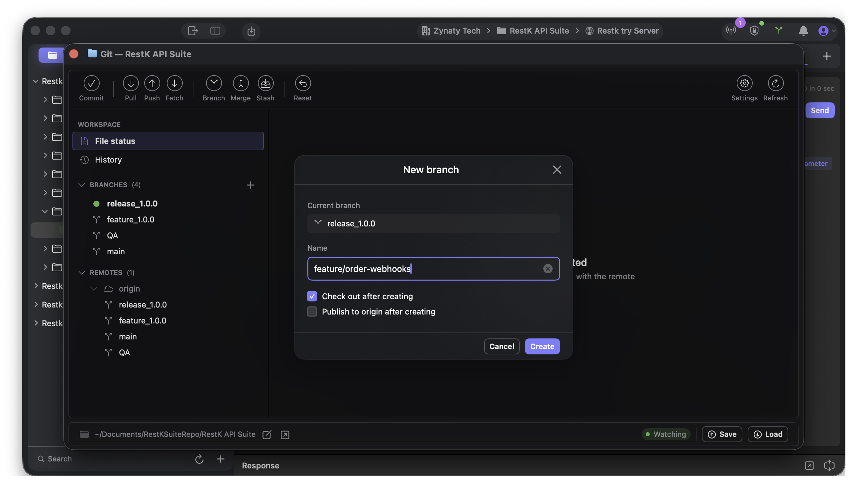Click the Pull icon in the Git toolbar
The width and height of the screenshot is (868, 504).
pos(131,83)
